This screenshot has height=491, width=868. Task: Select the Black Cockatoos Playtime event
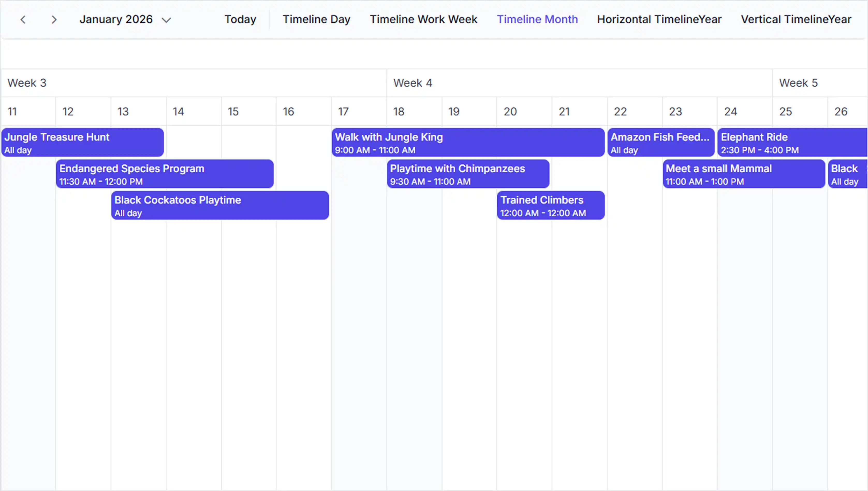point(220,205)
